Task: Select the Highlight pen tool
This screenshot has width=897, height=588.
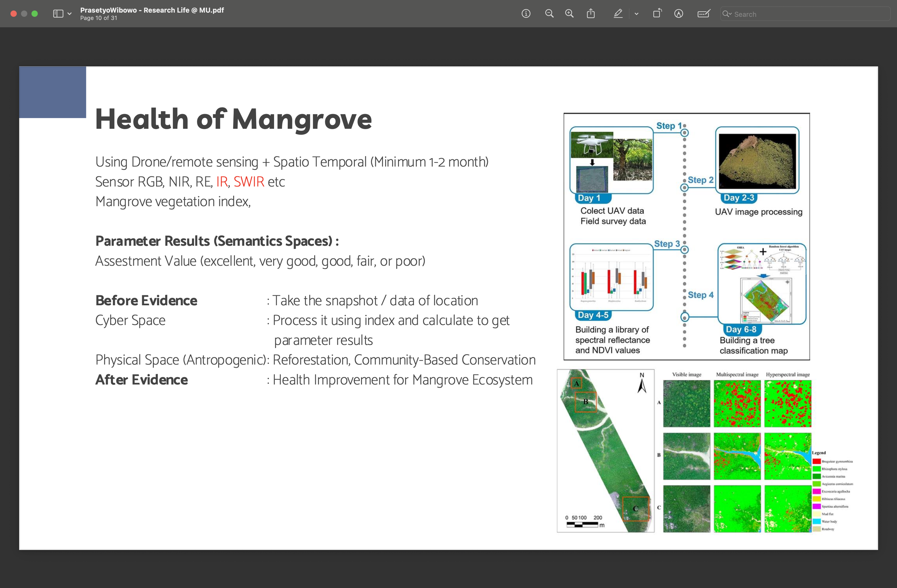Action: pyautogui.click(x=618, y=14)
